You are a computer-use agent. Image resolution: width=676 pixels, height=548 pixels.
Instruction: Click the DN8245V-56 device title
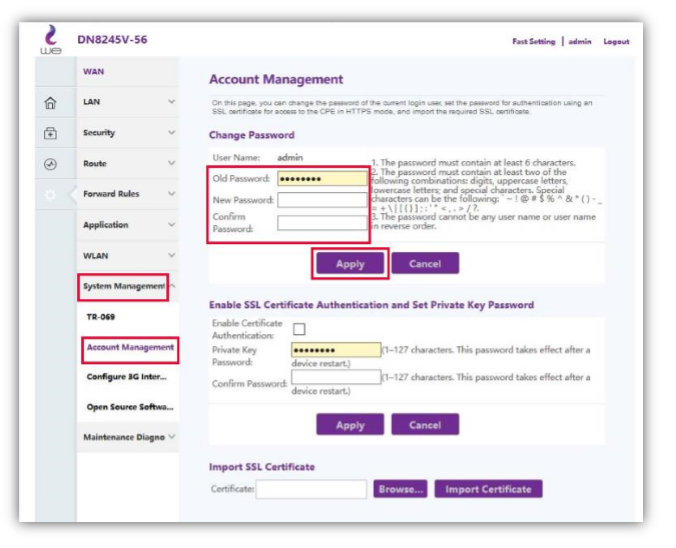(x=112, y=40)
